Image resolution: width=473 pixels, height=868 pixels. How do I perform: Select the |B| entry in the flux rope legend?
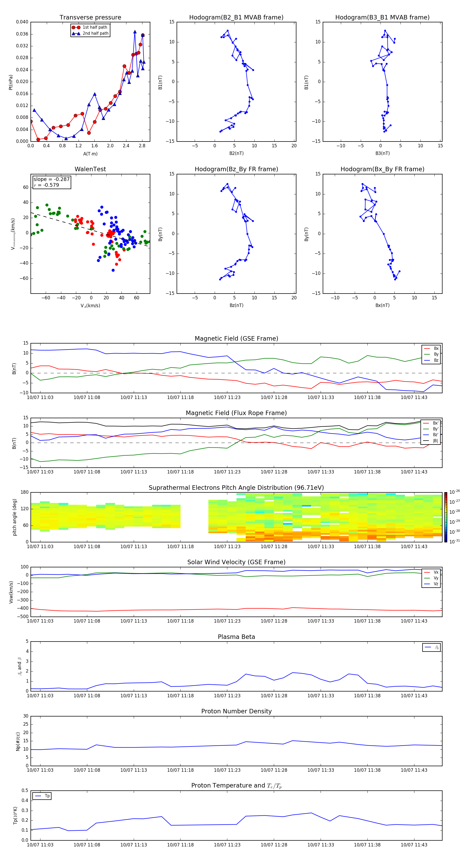click(x=431, y=441)
